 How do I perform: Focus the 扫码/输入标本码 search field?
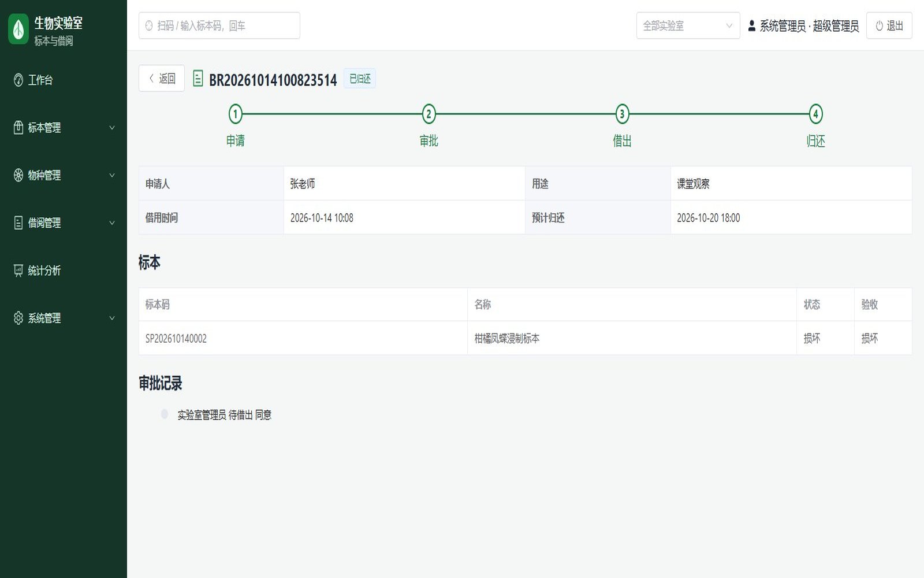(x=219, y=25)
